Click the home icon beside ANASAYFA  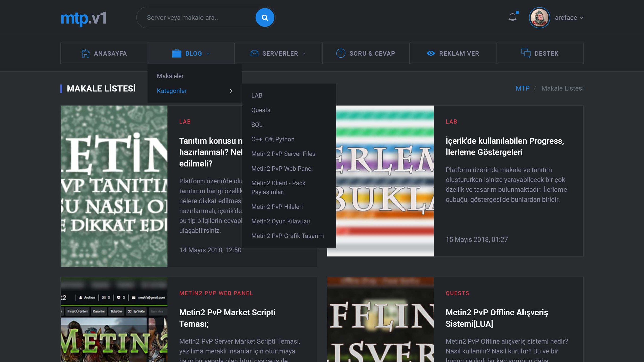point(86,53)
